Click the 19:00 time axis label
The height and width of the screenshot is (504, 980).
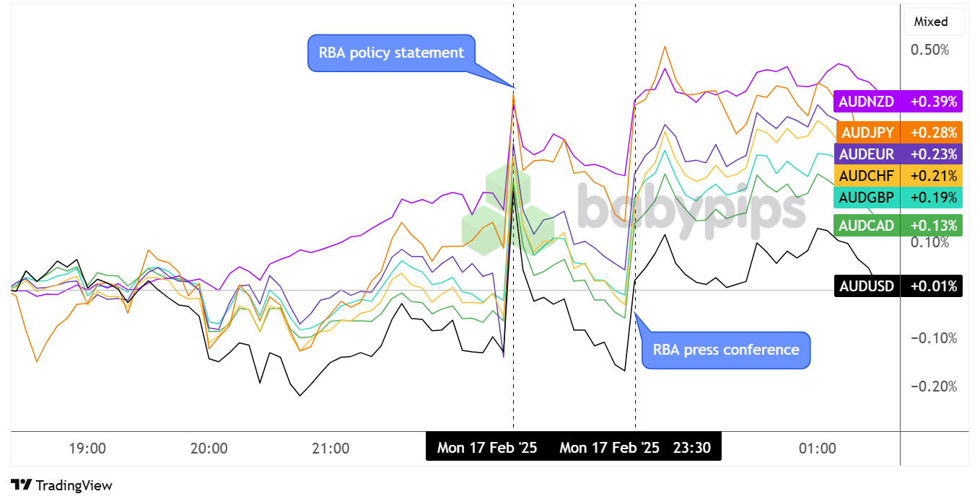(x=87, y=448)
